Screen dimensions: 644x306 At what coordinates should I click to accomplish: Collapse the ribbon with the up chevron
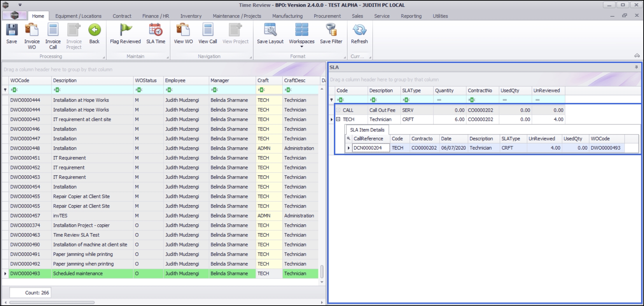(x=637, y=56)
